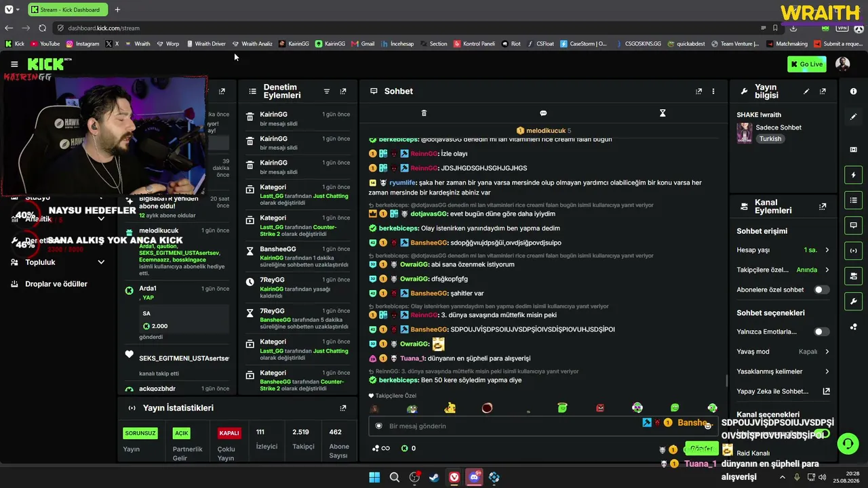
Task: Expand Hesap yaşı setting
Action: (x=827, y=250)
